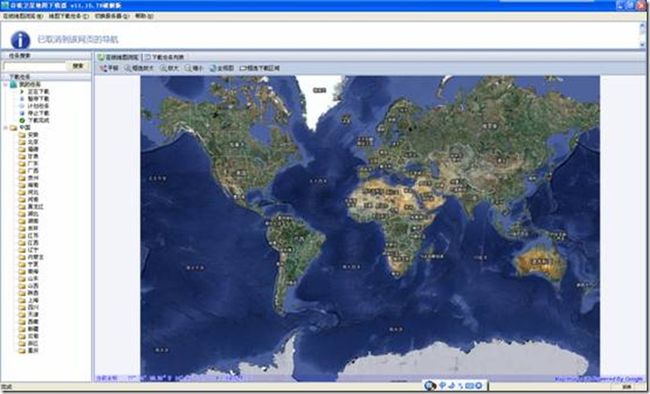This screenshot has height=394, width=650.
Task: Select the 辽宁 province item
Action: click(33, 250)
